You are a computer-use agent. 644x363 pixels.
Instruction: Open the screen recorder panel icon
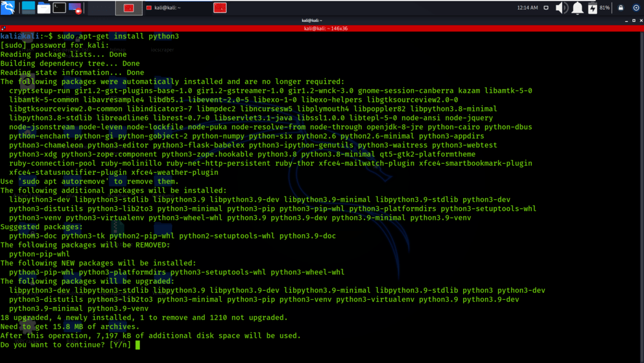tap(75, 8)
